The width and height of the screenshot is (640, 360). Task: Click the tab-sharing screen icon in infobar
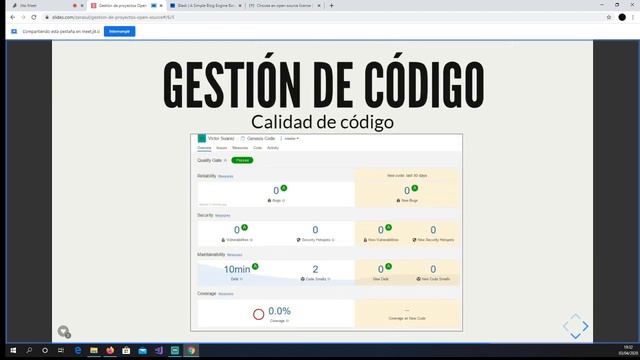(x=14, y=31)
